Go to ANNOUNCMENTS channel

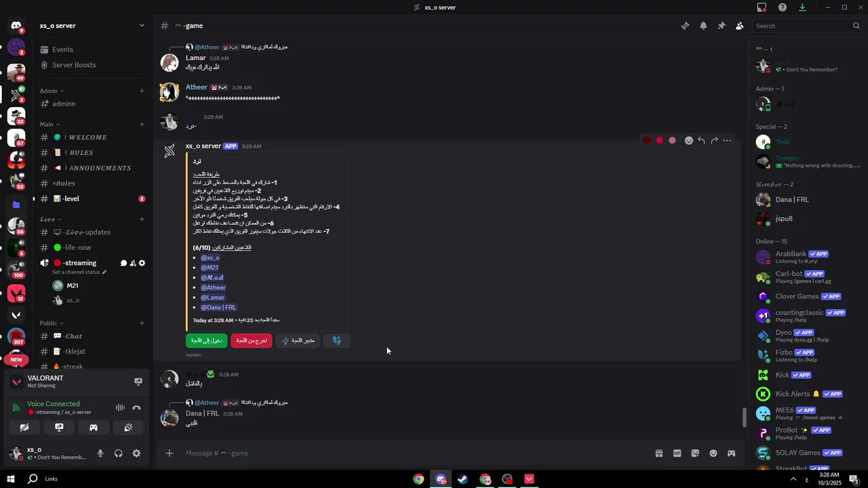[x=92, y=168]
